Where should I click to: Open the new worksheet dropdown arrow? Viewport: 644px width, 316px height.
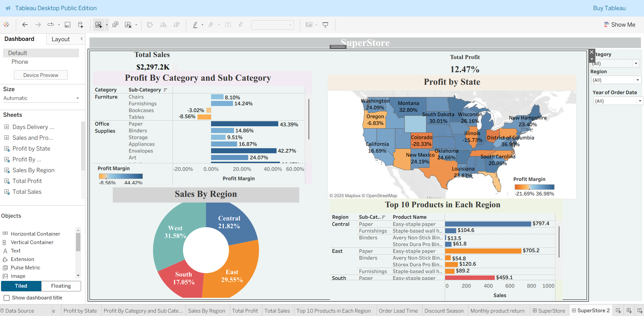tap(107, 25)
